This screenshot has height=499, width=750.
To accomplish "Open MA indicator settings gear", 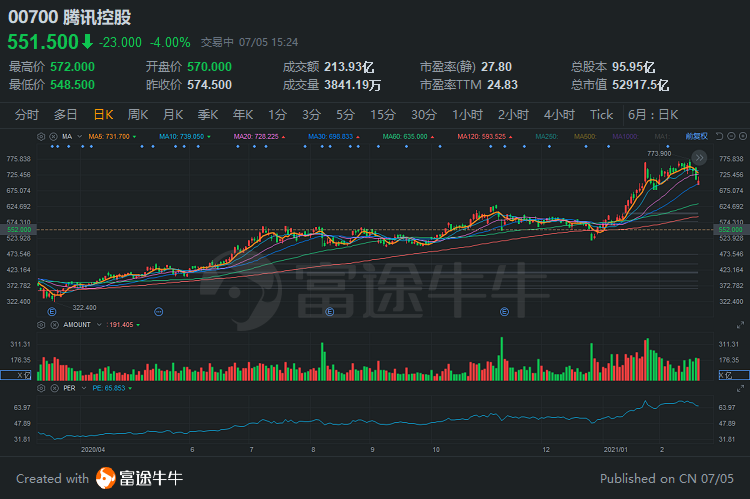I will [41, 136].
